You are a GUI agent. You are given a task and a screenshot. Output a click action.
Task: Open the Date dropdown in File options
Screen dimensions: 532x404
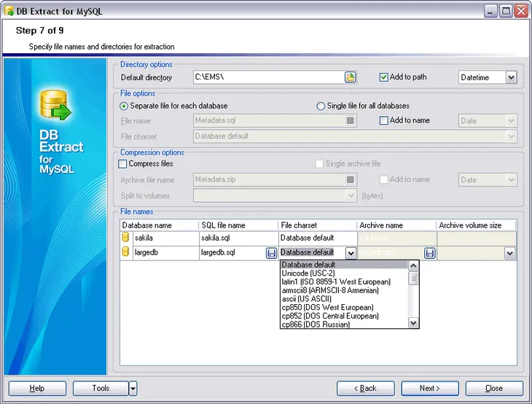[x=511, y=121]
